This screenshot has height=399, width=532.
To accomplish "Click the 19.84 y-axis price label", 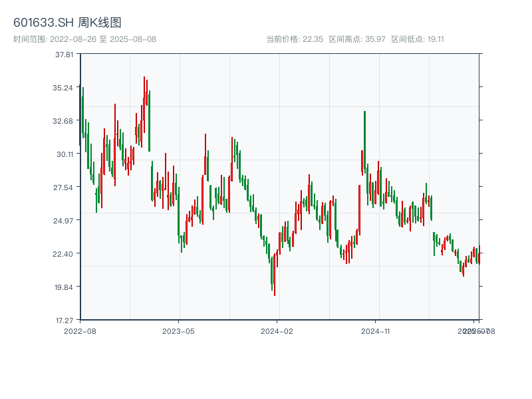I will pos(65,287).
